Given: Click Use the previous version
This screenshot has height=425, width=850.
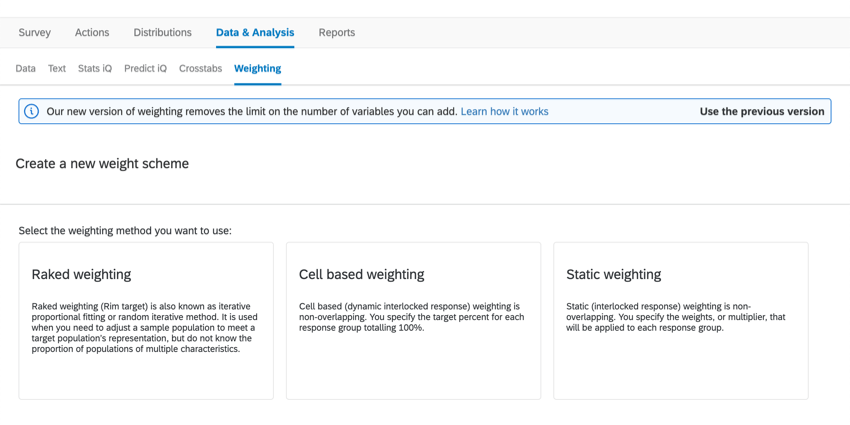Looking at the screenshot, I should pyautogui.click(x=762, y=112).
